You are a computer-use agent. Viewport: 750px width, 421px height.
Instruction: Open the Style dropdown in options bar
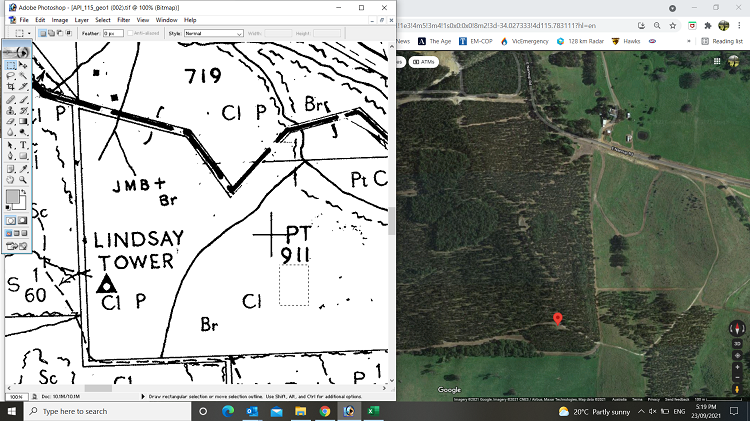click(213, 33)
